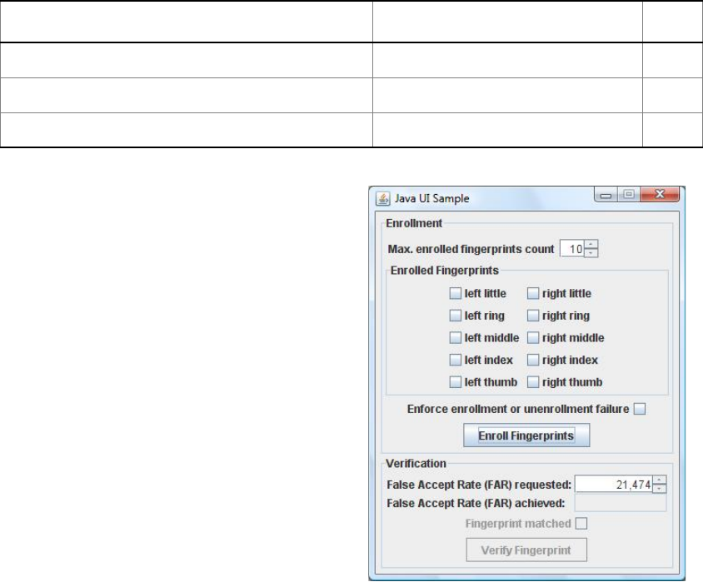
Task: Check the left little fingerprint box
Action: [456, 293]
